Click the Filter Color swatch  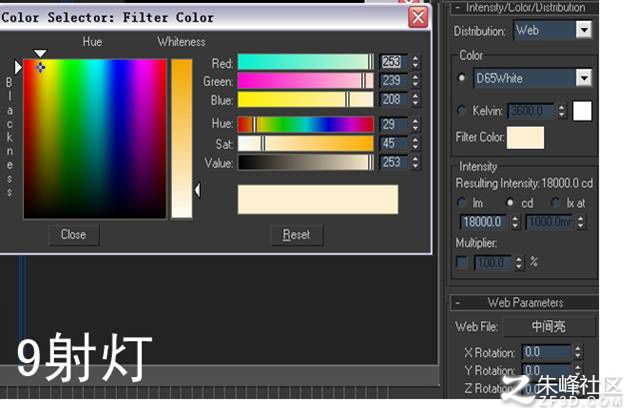[x=526, y=138]
